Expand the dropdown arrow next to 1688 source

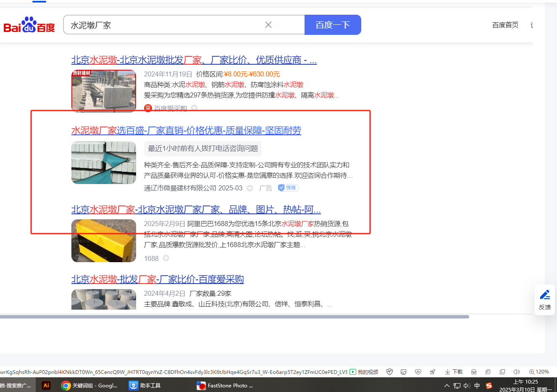coord(166,258)
